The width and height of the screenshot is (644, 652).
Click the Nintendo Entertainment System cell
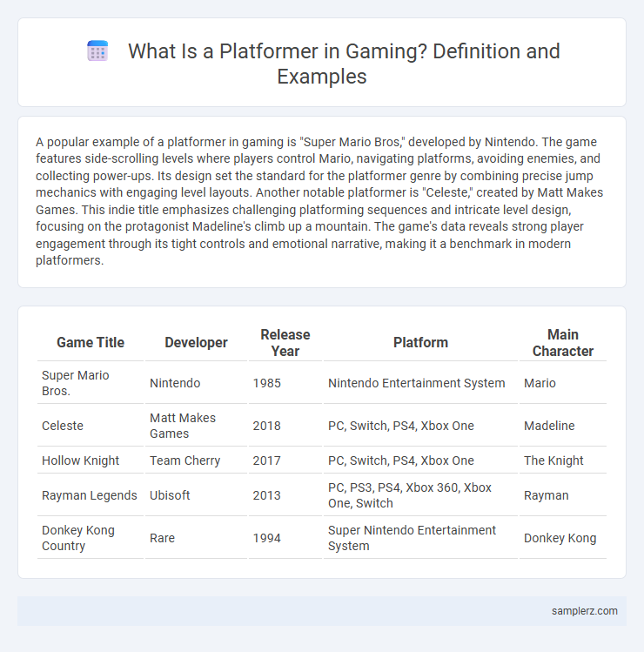coord(420,383)
